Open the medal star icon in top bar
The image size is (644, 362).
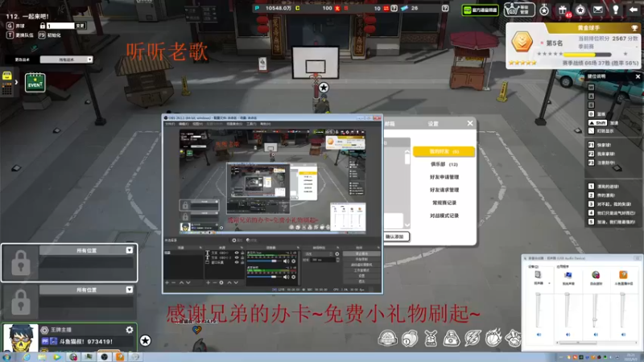click(544, 10)
